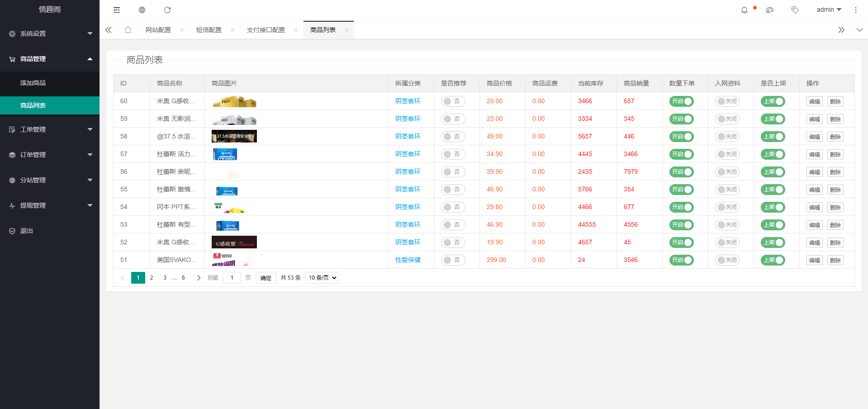868x409 pixels.
Task: Click 删除 button for product 55
Action: (x=835, y=190)
